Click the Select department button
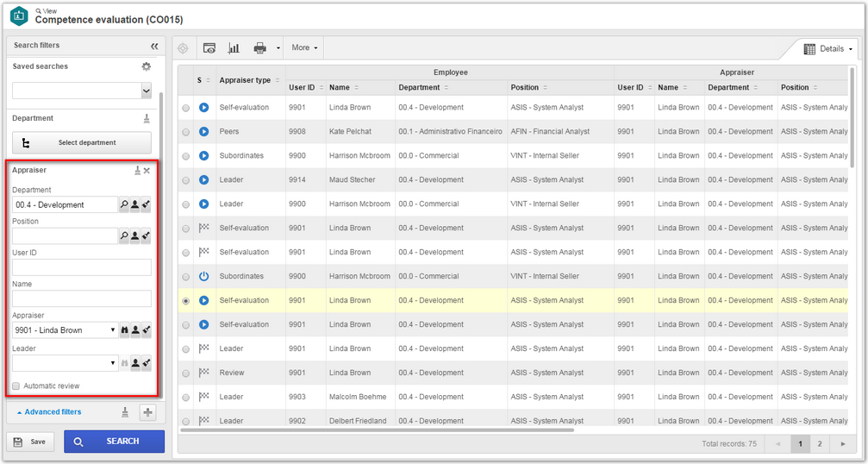 82,143
